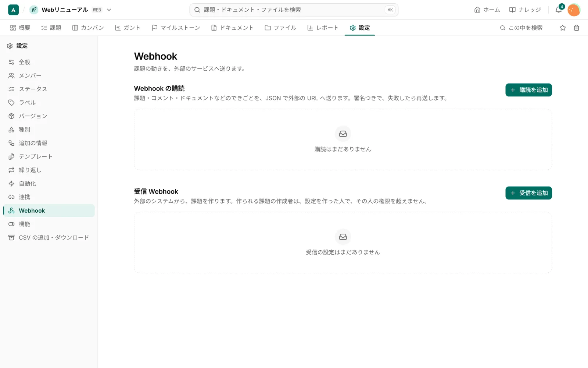Image resolution: width=588 pixels, height=368 pixels.
Task: Open 機能 settings
Action: pos(49,224)
